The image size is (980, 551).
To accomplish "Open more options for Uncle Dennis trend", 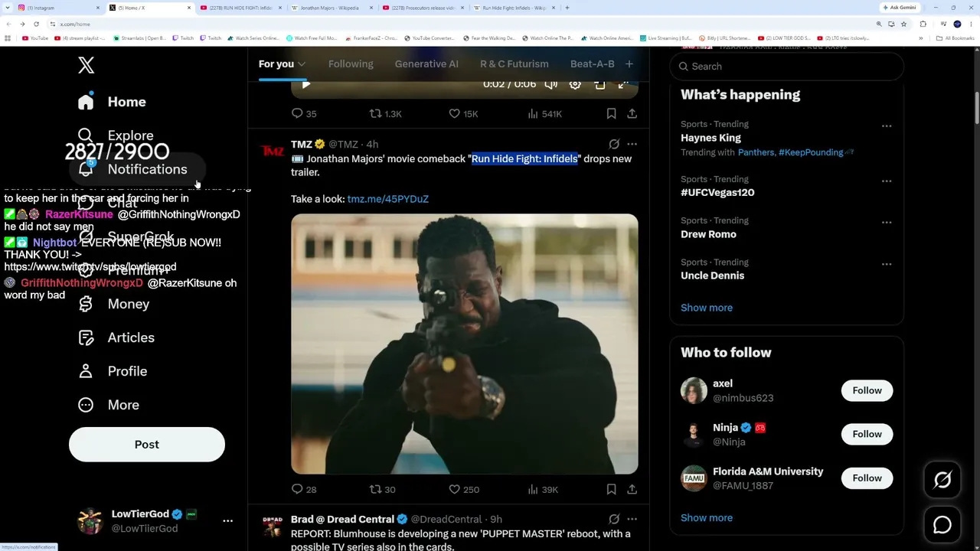I will 886,264.
